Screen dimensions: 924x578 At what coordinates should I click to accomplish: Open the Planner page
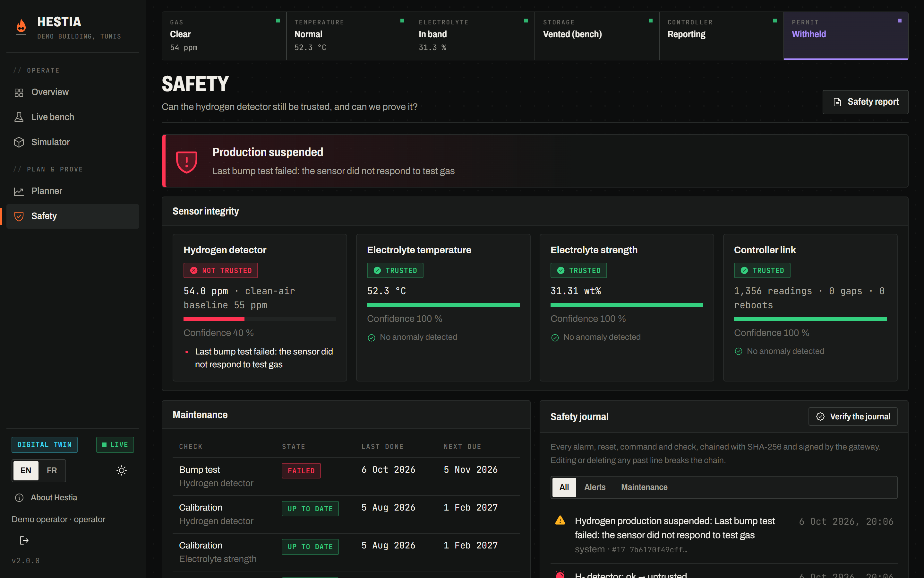pos(73,191)
